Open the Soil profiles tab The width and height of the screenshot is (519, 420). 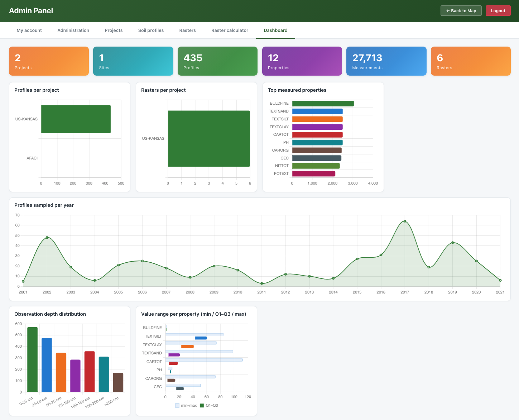point(151,30)
